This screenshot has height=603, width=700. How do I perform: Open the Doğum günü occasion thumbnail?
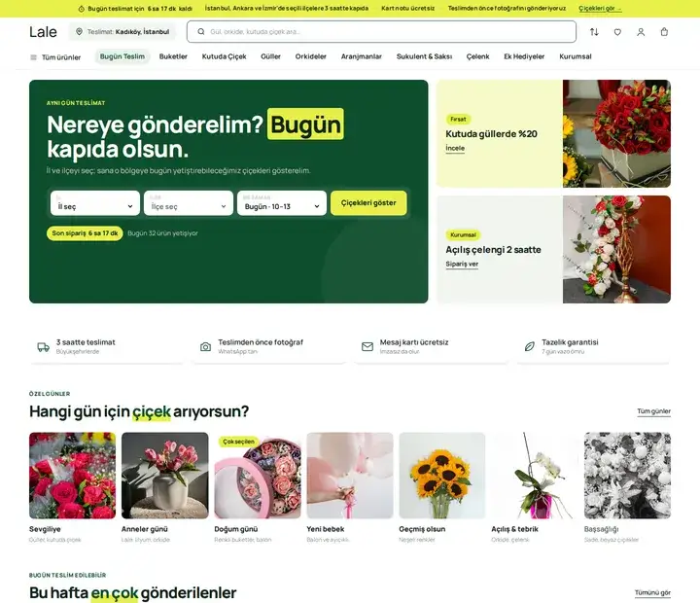(x=258, y=478)
